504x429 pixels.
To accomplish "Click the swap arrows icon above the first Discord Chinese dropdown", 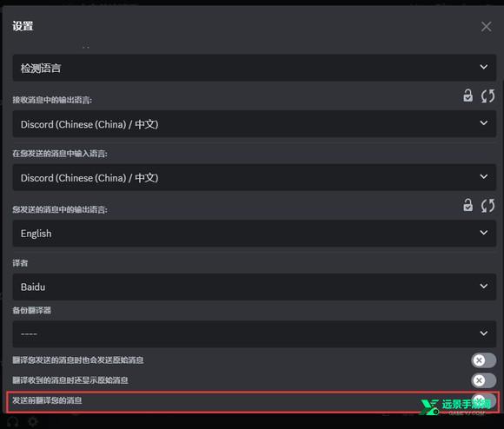I will (x=487, y=96).
